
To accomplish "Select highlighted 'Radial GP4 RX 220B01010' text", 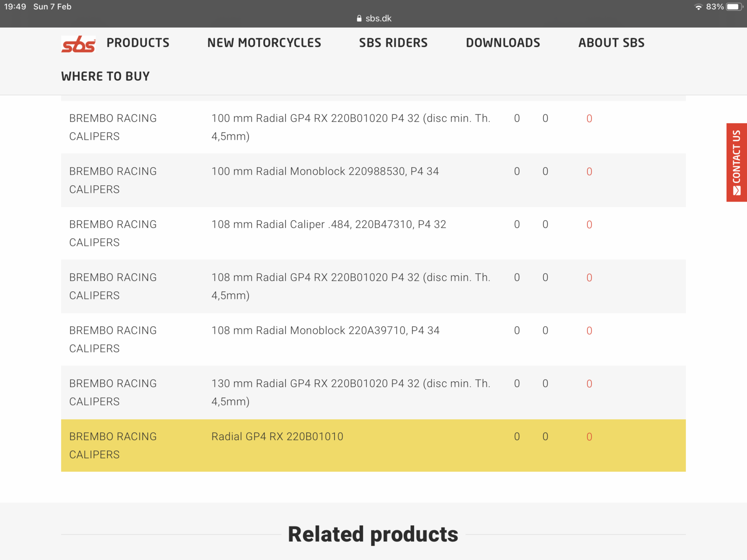I will pos(277,436).
